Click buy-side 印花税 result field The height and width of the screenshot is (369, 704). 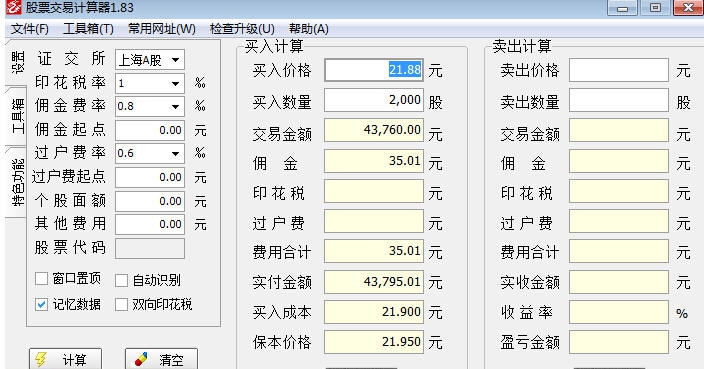374,191
